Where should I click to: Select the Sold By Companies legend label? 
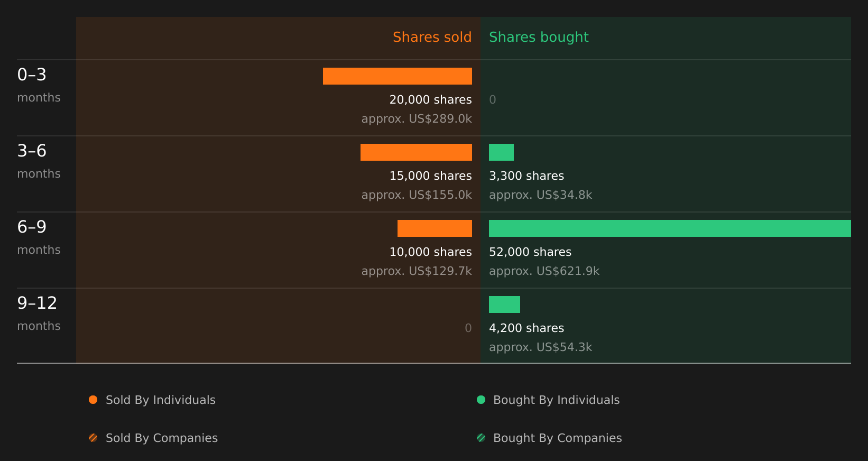[x=162, y=438]
